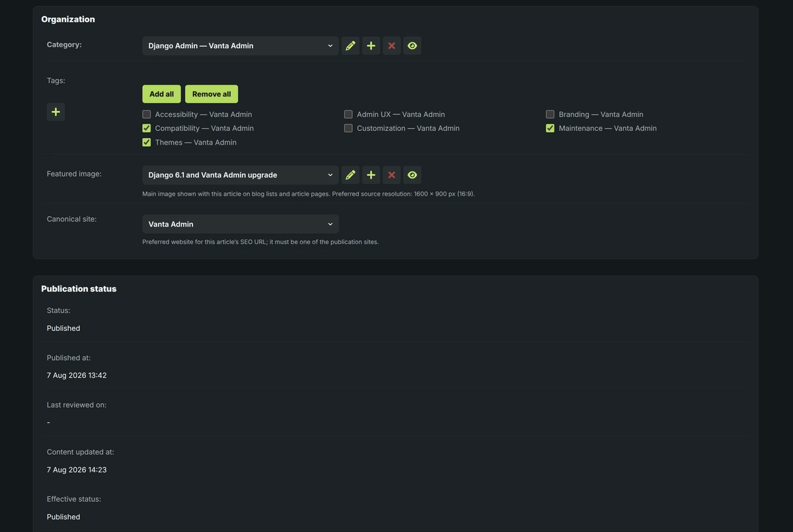
Task: Click the Featured image help text about resolution
Action: [309, 194]
